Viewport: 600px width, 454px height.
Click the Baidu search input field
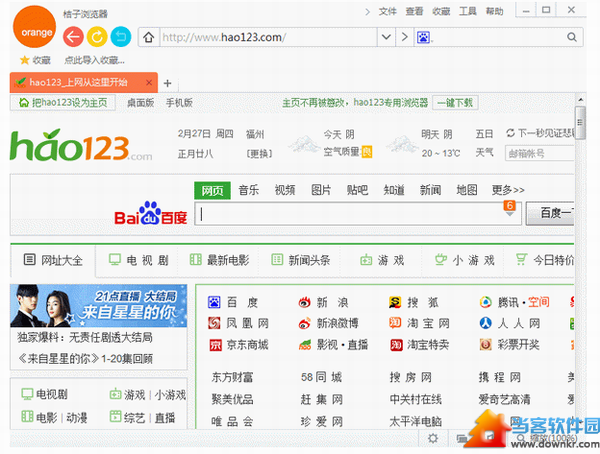click(357, 214)
